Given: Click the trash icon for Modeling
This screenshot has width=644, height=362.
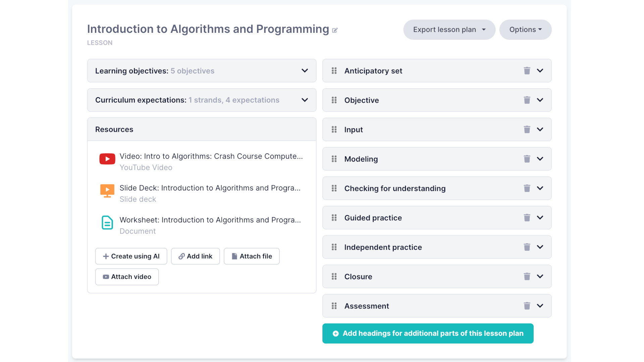Looking at the screenshot, I should (527, 159).
